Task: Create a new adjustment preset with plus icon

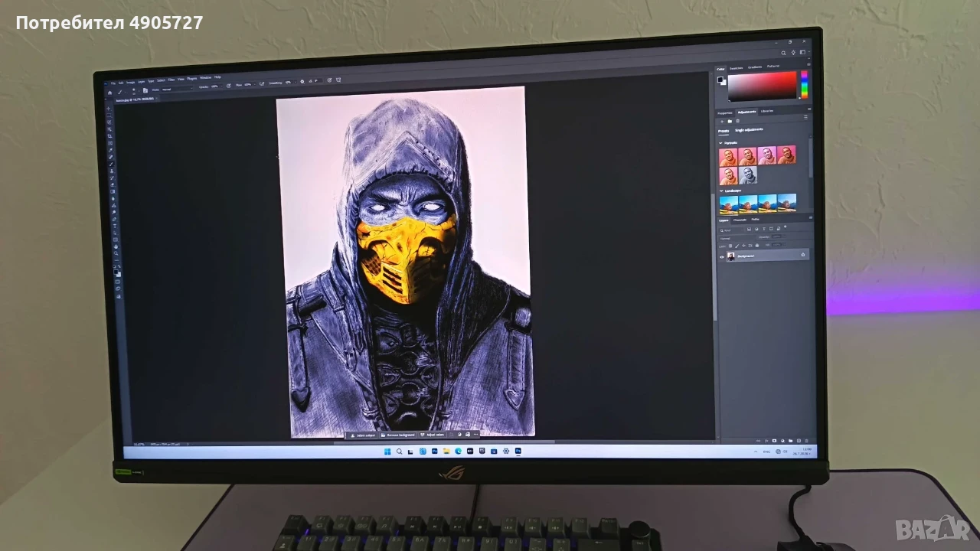Action: (x=721, y=121)
